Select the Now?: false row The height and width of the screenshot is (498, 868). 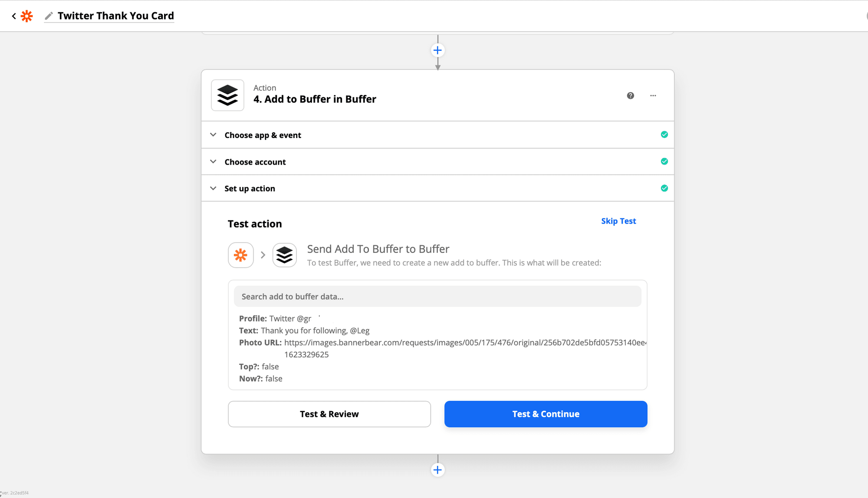[x=261, y=379]
